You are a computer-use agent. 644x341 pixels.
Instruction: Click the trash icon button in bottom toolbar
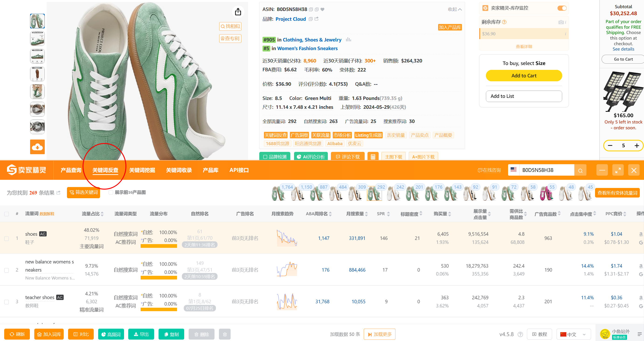(225, 334)
